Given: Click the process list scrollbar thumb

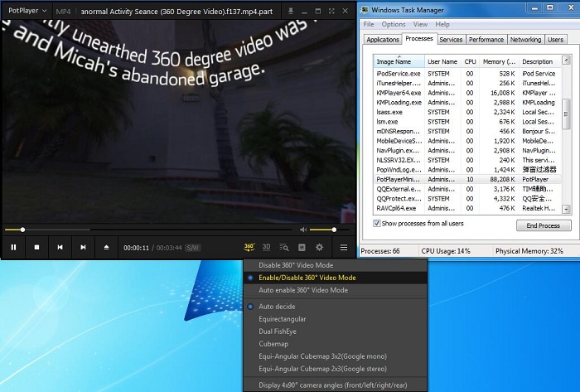Looking at the screenshot, I should pyautogui.click(x=566, y=114).
